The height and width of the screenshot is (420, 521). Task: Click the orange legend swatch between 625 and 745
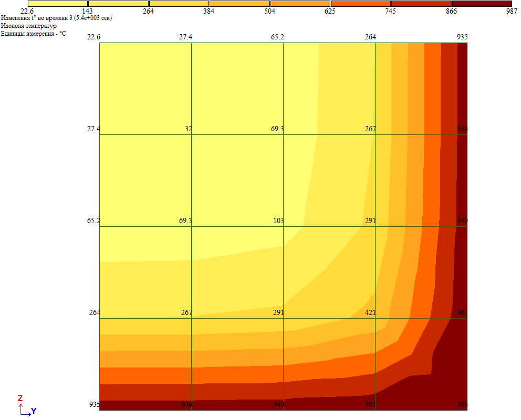361,4
